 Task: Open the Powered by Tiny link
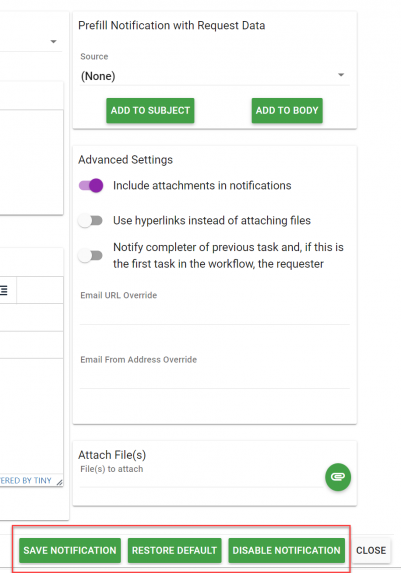coord(26,481)
